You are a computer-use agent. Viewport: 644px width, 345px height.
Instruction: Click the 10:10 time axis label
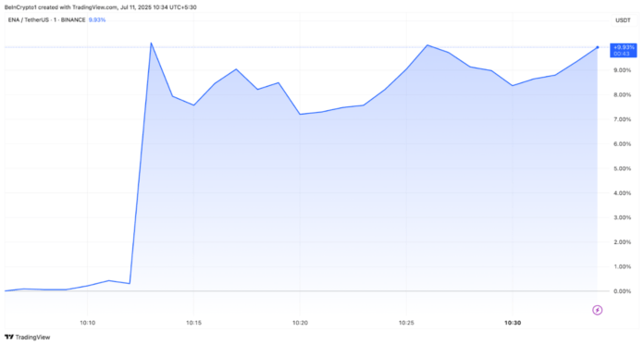(x=88, y=323)
